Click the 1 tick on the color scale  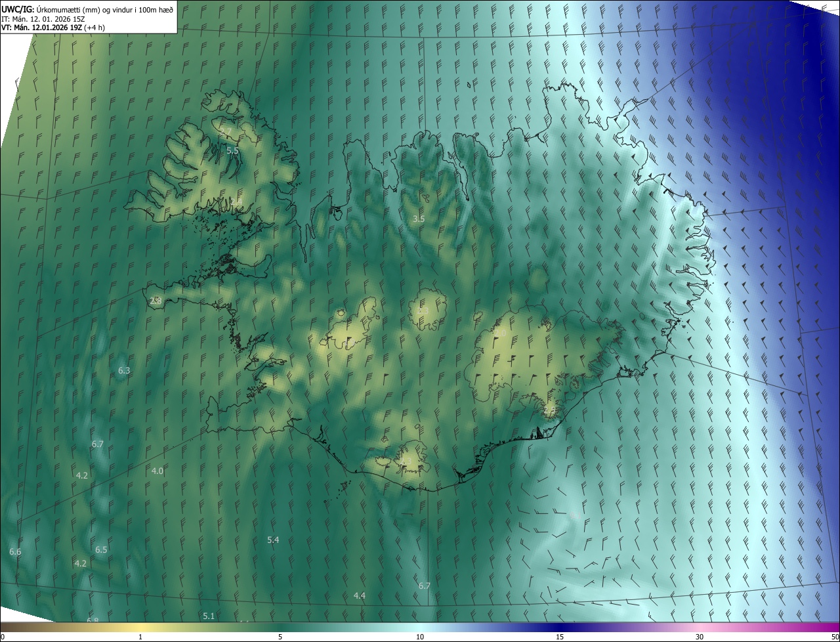pos(140,637)
